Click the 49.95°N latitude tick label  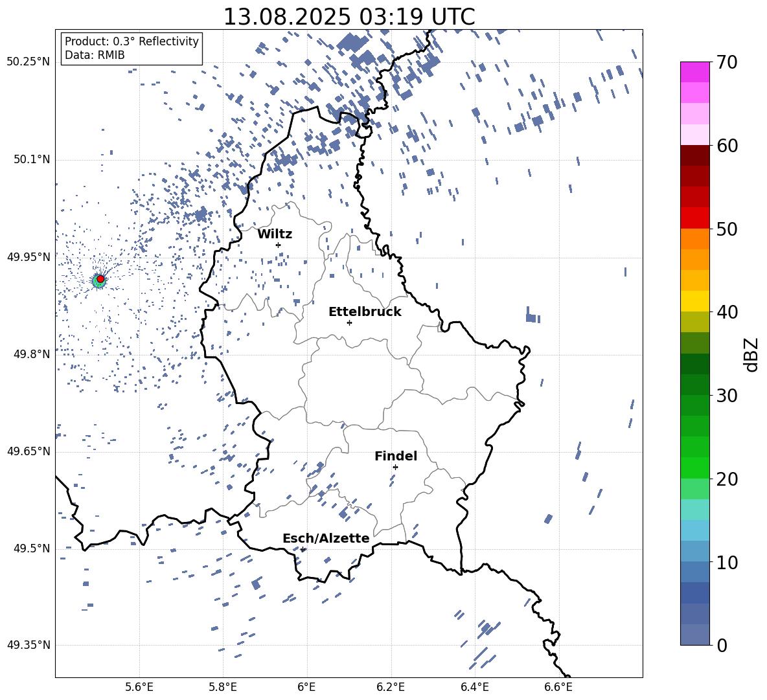[x=29, y=256]
